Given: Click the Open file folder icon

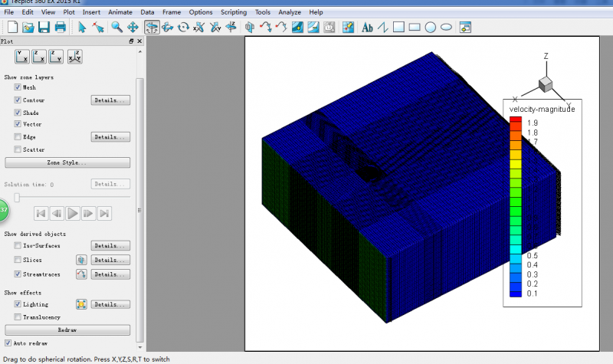Looking at the screenshot, I should click(x=28, y=28).
